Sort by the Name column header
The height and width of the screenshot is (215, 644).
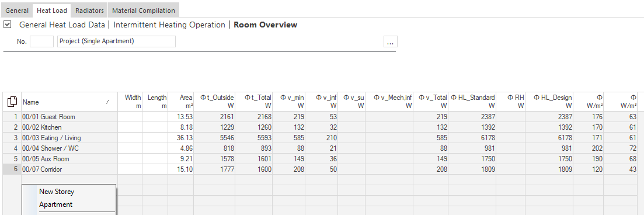69,102
